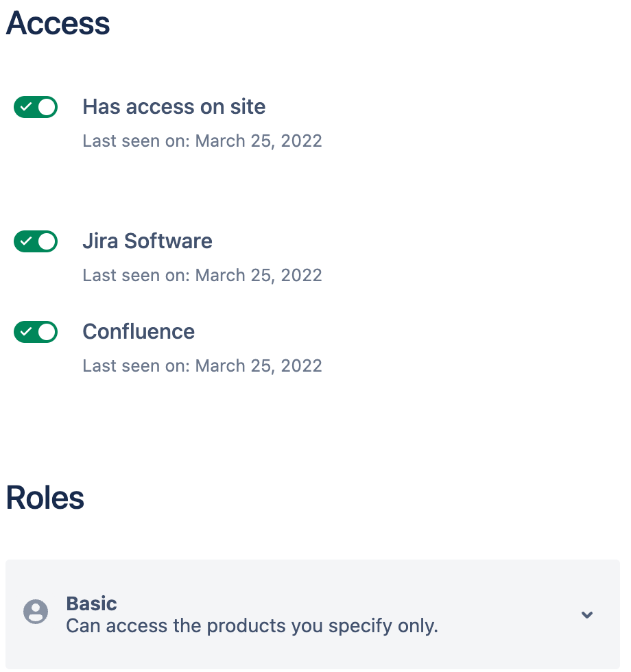Click the last seen date under Jira Software
The height and width of the screenshot is (672, 631).
tap(202, 276)
